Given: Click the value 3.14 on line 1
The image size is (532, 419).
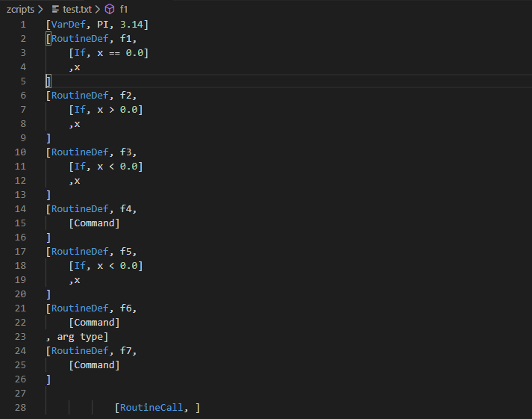Looking at the screenshot, I should pyautogui.click(x=131, y=25).
